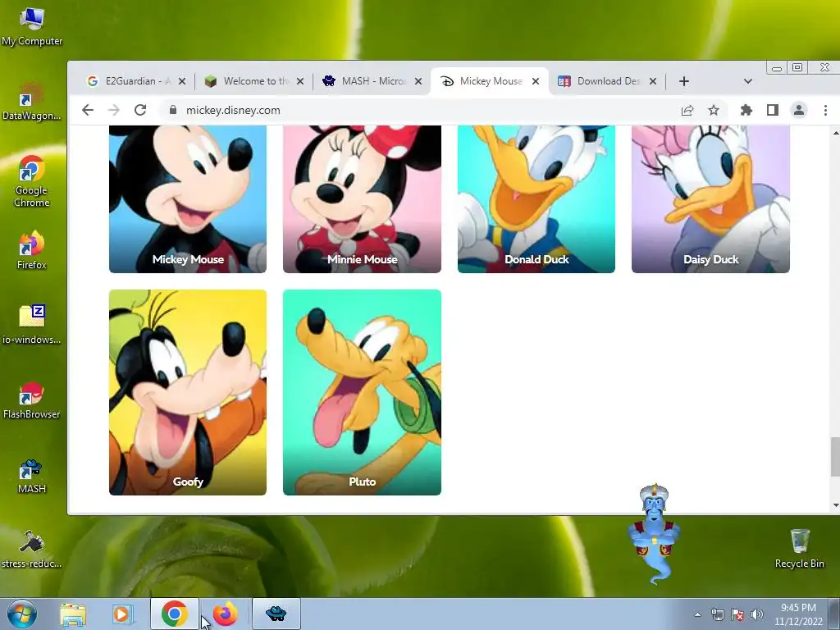This screenshot has width=840, height=630.
Task: Open the Pluto character card
Action: (362, 392)
